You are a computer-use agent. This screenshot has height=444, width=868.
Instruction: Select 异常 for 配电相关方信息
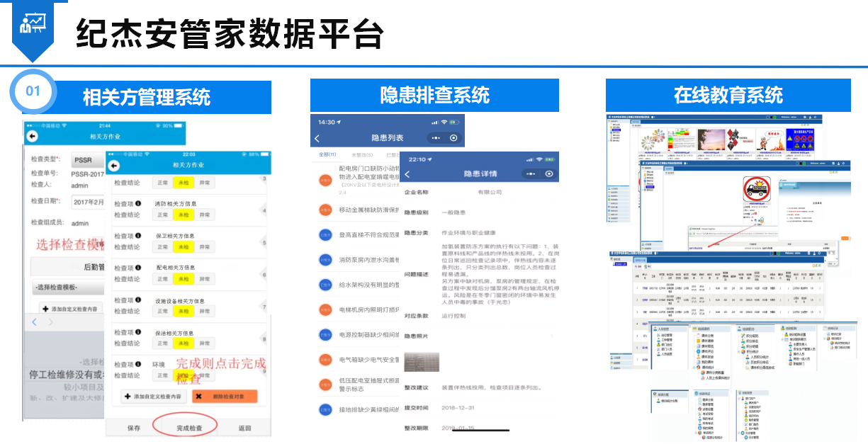205,279
